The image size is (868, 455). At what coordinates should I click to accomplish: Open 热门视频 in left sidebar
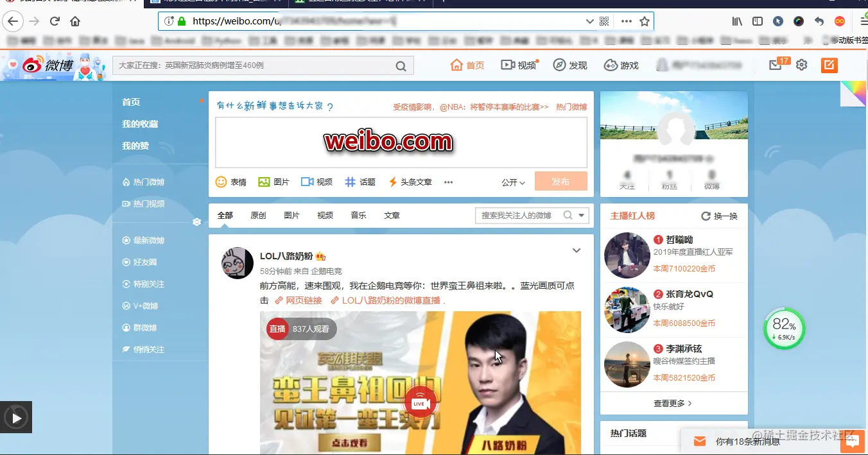pyautogui.click(x=143, y=203)
